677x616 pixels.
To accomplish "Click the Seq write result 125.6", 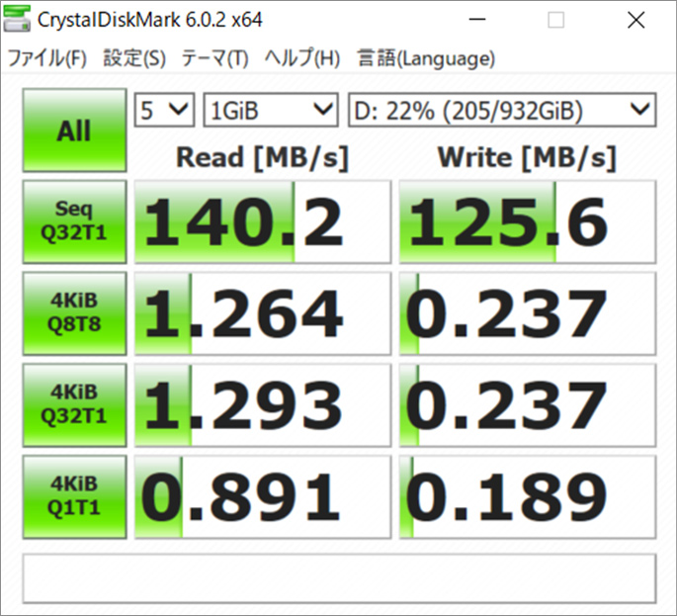I will (528, 221).
